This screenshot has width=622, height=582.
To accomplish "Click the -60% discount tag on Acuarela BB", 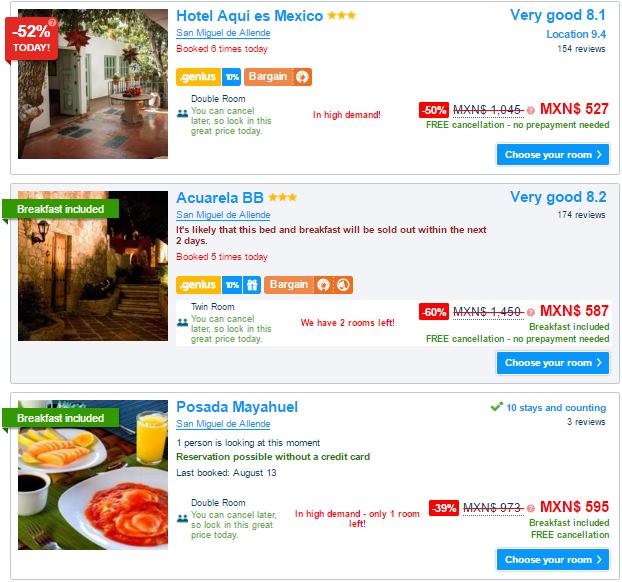I will (x=434, y=312).
